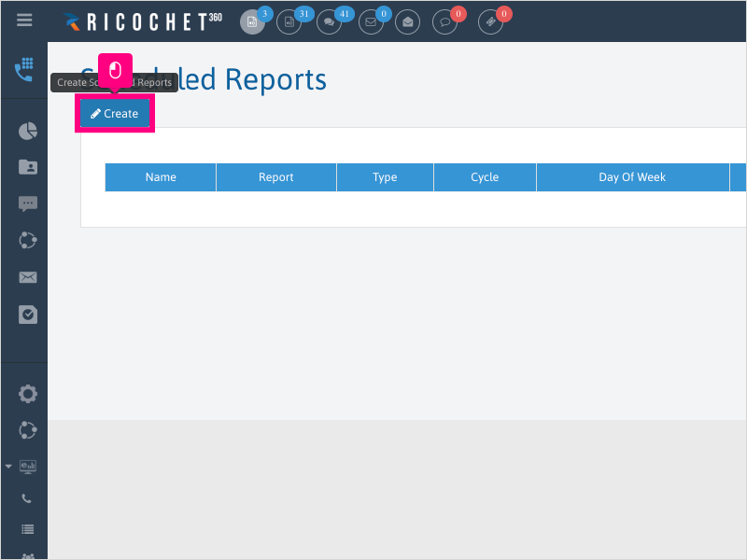Click the Cycle column header
Screen dimensions: 747x560
[x=485, y=177]
